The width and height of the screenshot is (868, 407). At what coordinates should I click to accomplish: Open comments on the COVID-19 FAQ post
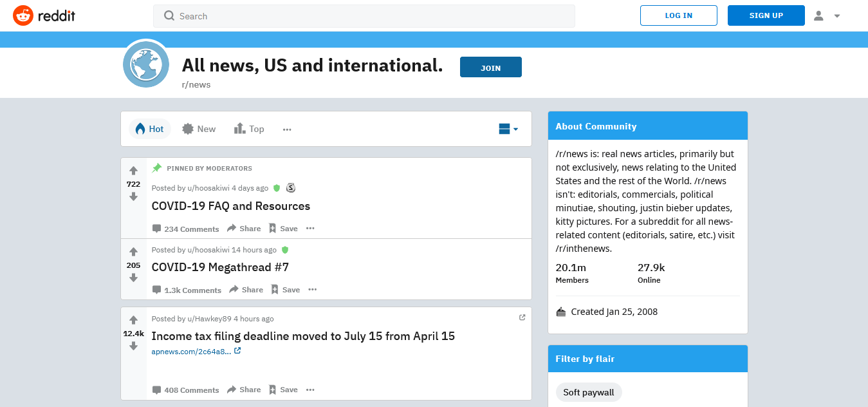coord(185,229)
